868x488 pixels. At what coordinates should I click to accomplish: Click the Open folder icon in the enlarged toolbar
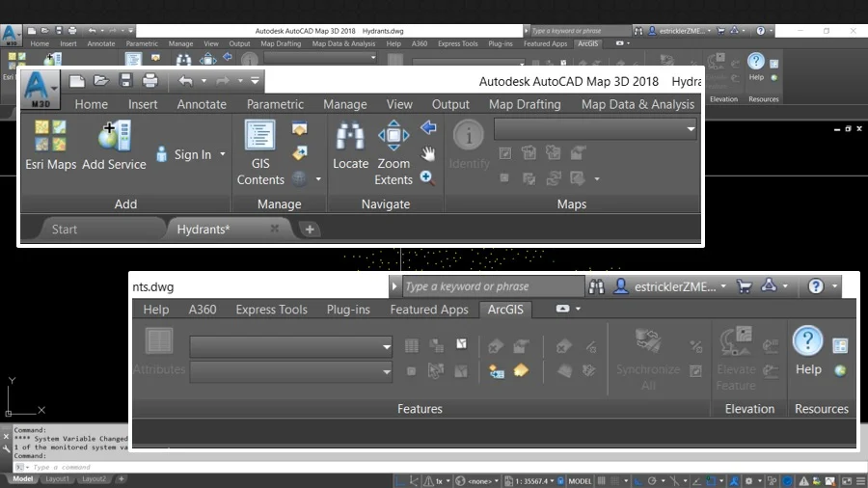100,81
